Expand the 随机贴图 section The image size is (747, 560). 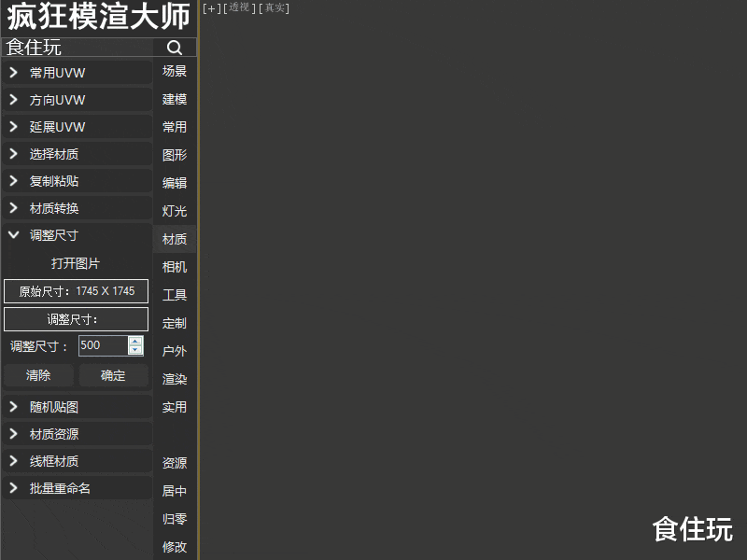pos(75,407)
